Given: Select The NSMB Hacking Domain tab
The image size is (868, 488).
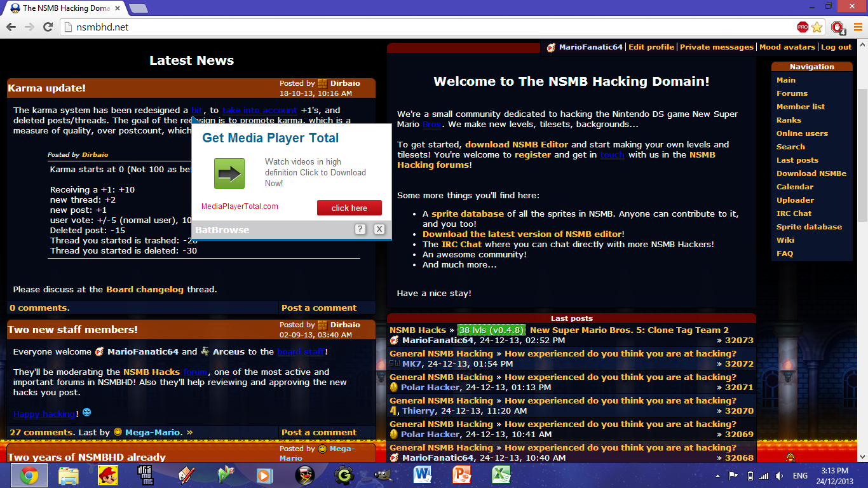Looking at the screenshot, I should click(65, 8).
